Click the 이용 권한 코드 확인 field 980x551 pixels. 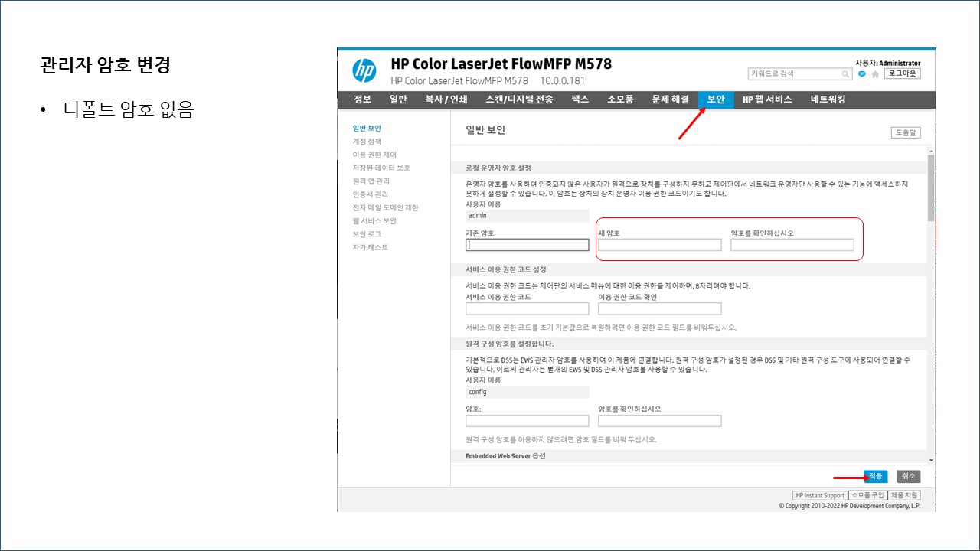(660, 308)
